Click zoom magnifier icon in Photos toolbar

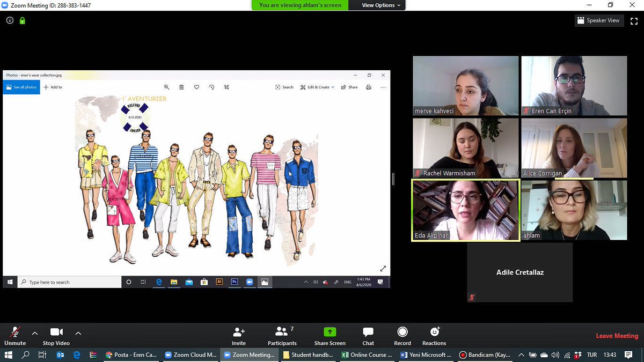166,87
